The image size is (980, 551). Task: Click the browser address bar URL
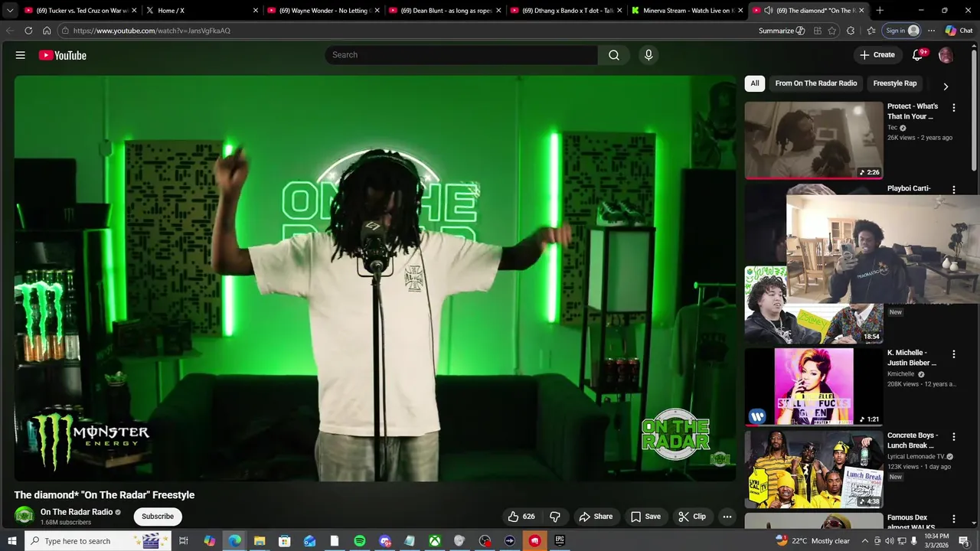[x=152, y=31]
